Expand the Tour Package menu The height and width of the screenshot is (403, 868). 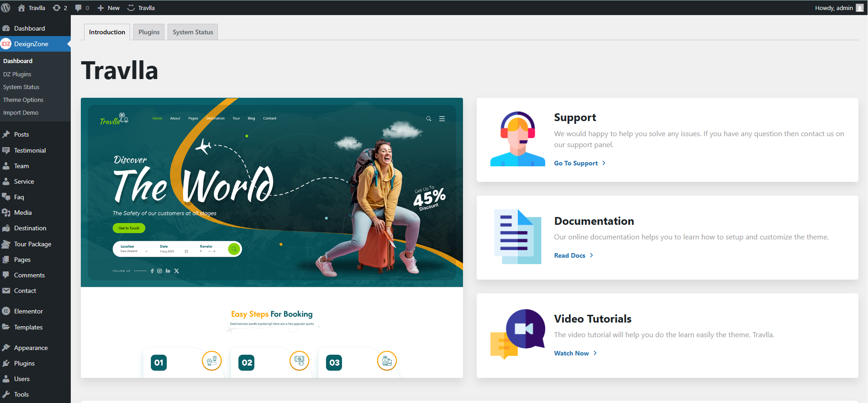pyautogui.click(x=32, y=244)
